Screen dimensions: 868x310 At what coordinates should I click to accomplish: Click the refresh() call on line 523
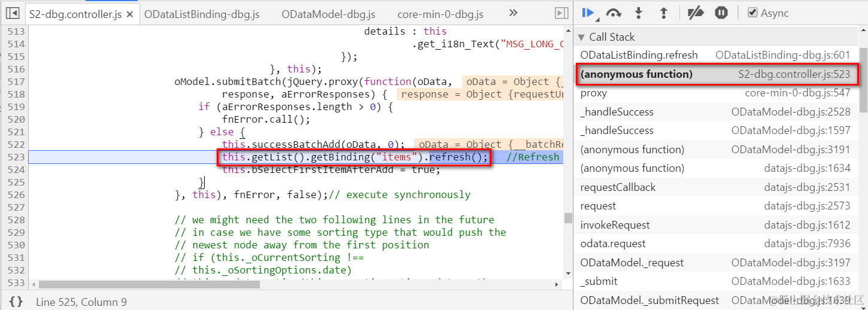tap(459, 157)
